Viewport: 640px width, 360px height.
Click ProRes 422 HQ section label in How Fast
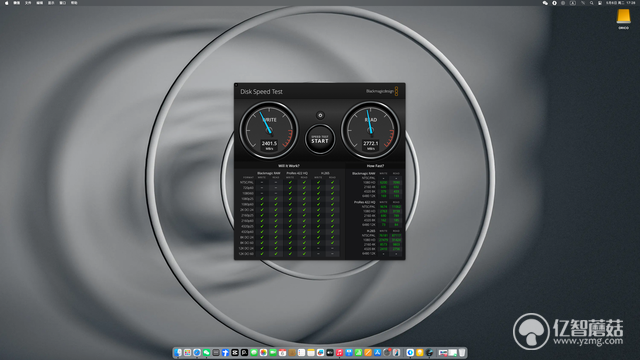click(x=364, y=202)
